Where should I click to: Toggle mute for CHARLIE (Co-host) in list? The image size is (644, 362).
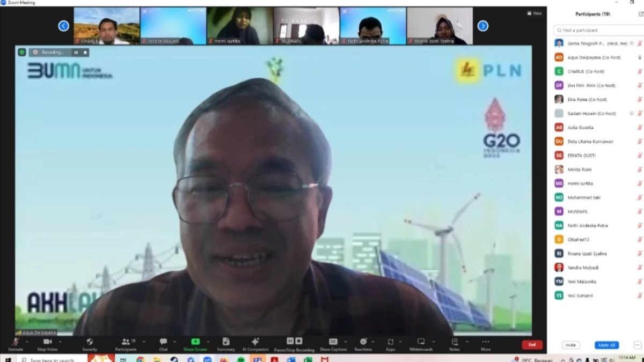click(639, 71)
